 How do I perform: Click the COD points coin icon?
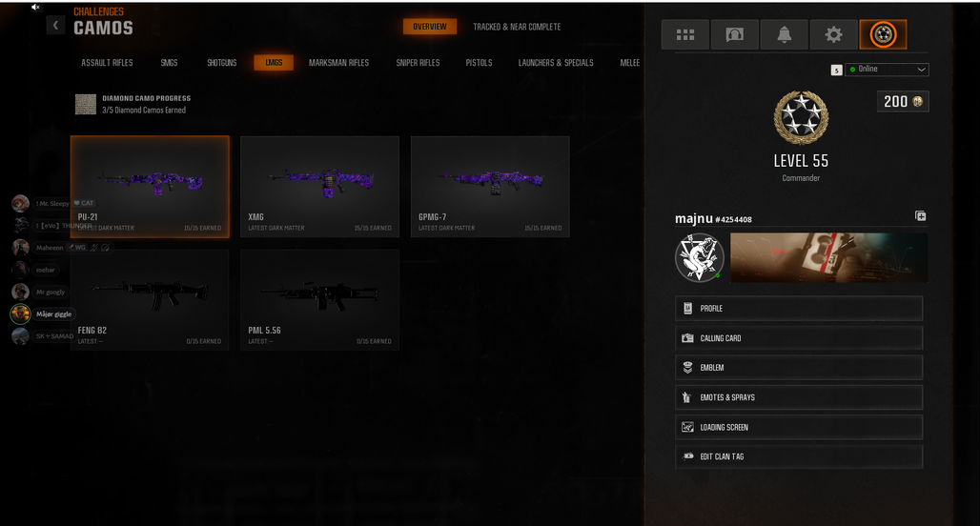point(917,101)
